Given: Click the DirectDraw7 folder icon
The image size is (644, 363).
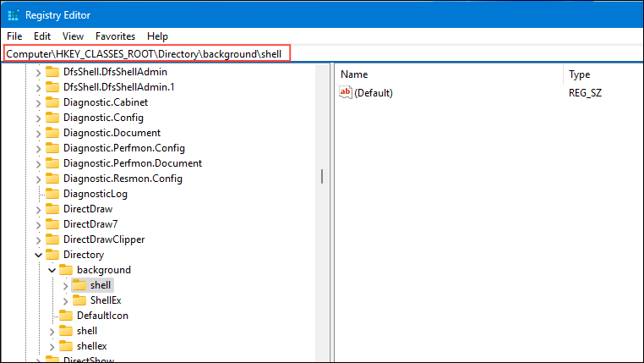Looking at the screenshot, I should pos(52,223).
